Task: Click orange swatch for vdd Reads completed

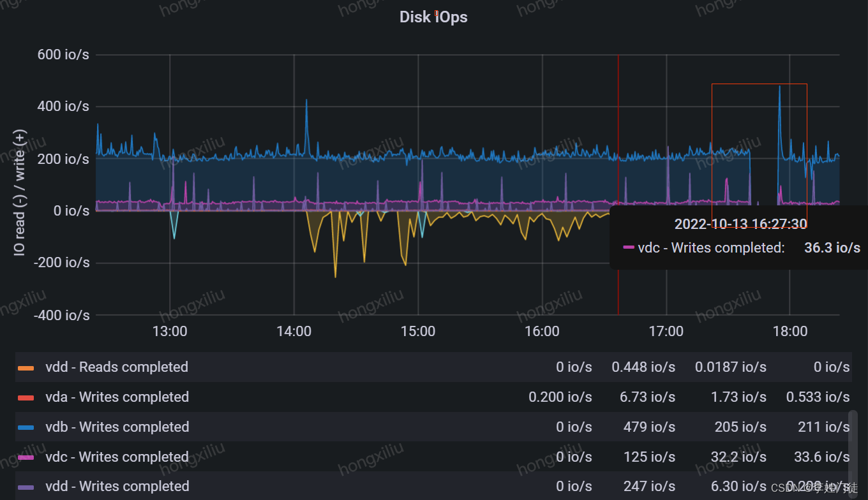Action: 26,368
